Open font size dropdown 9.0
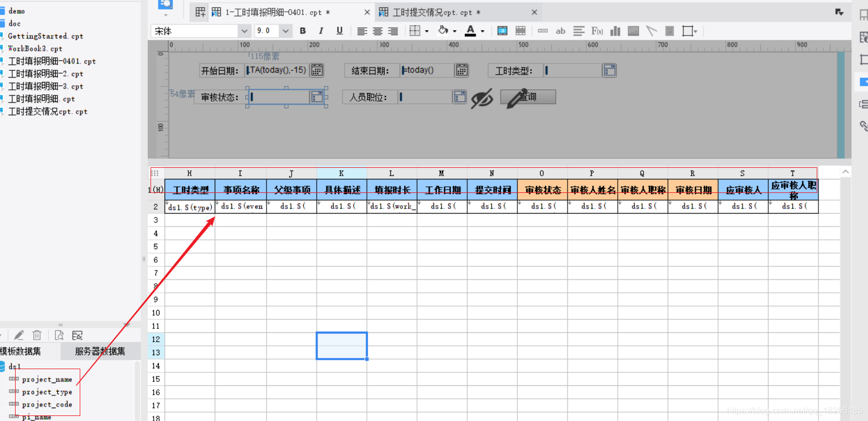 (x=286, y=31)
